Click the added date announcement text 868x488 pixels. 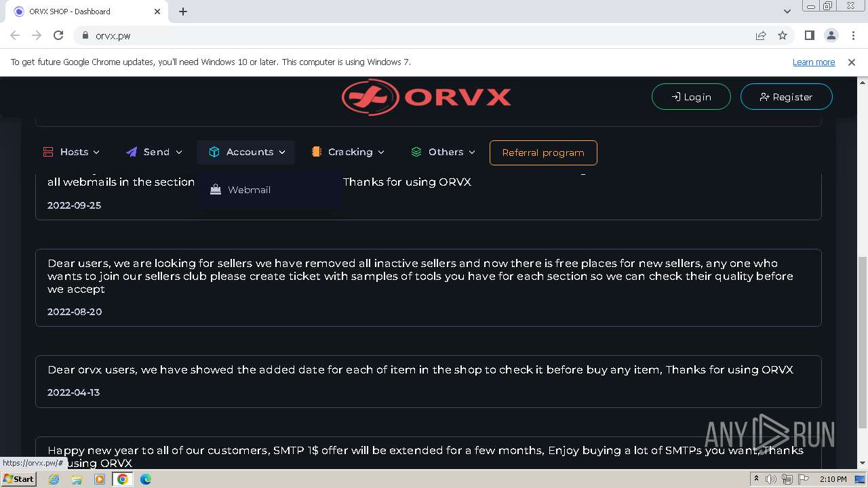coord(420,370)
